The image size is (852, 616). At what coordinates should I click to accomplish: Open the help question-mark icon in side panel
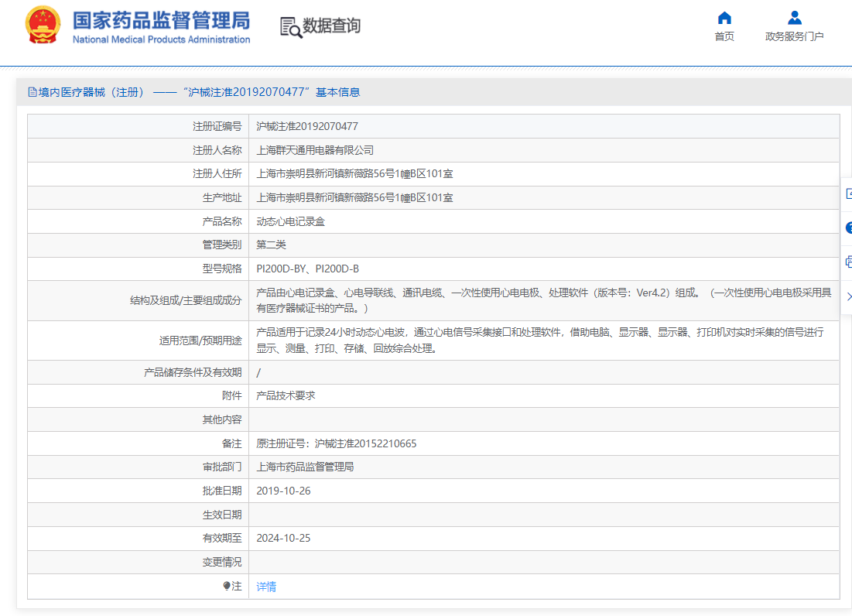click(849, 228)
